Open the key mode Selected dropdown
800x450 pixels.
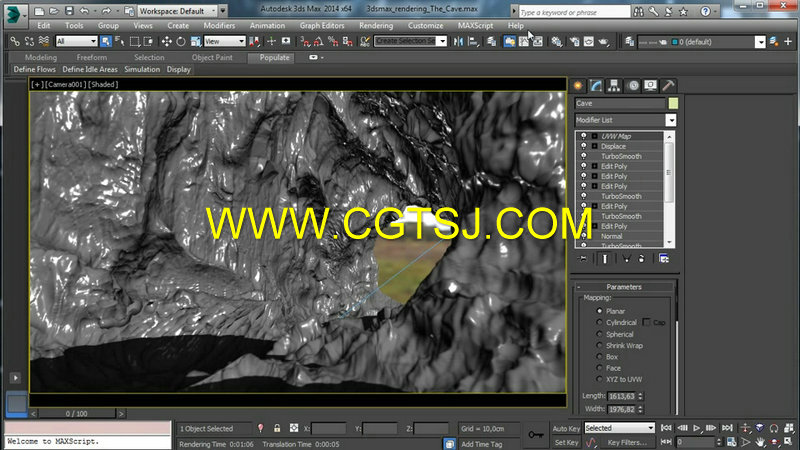619,428
